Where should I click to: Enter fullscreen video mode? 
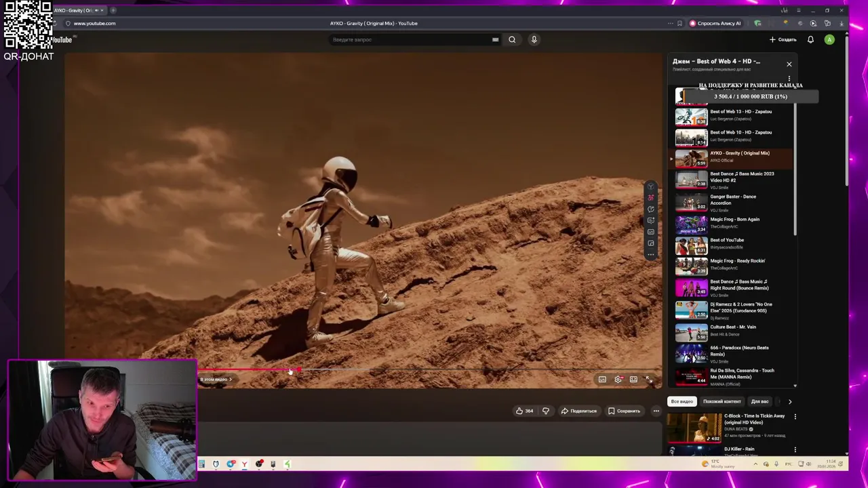pyautogui.click(x=649, y=380)
